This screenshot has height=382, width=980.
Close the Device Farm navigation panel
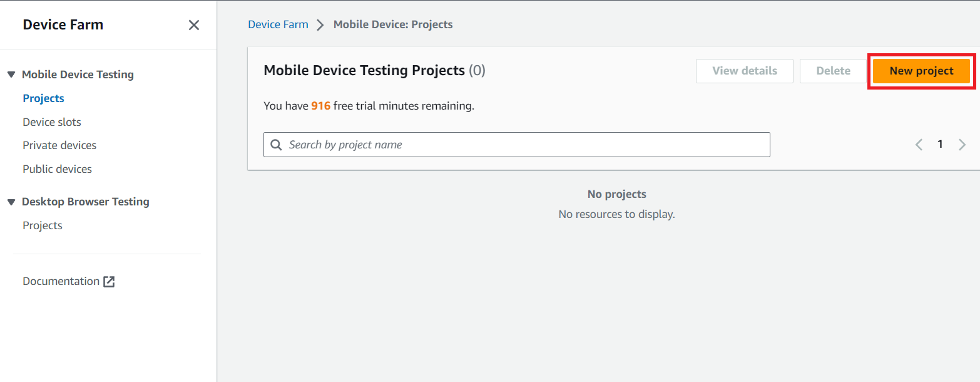coord(194,25)
